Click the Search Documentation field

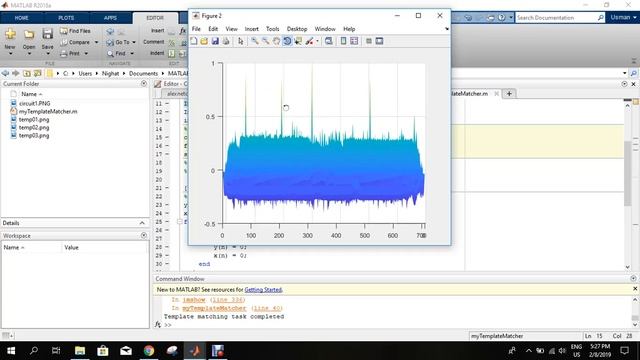pyautogui.click(x=556, y=18)
